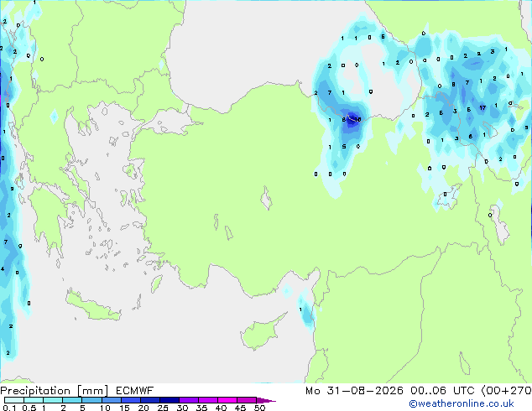Select the 5–10 mm legend color segment
Screen dimensions: 532x411
pyautogui.click(x=91, y=400)
